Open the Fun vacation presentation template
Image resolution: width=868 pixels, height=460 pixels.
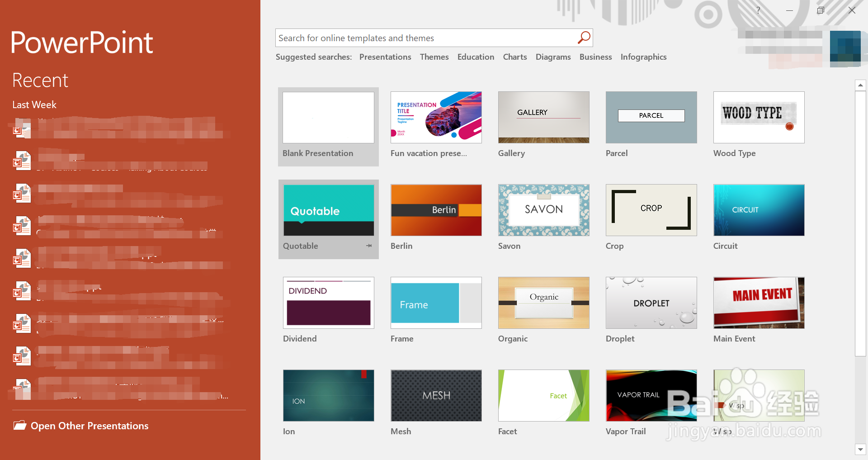436,118
